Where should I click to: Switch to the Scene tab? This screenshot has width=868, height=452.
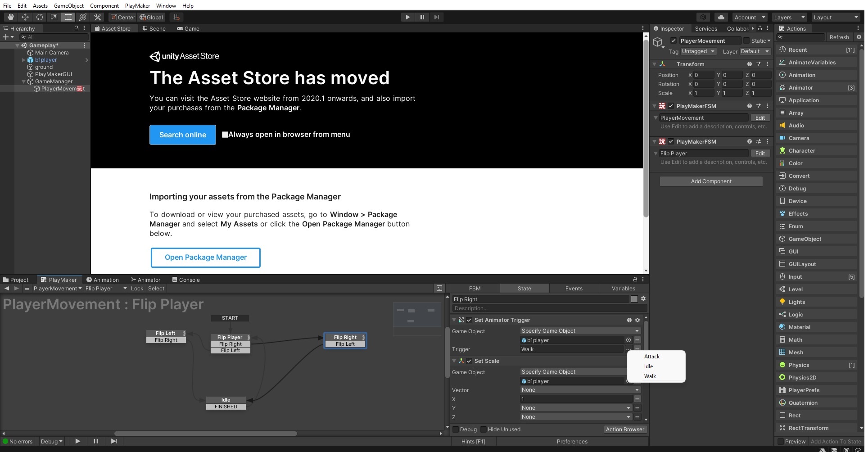point(154,28)
